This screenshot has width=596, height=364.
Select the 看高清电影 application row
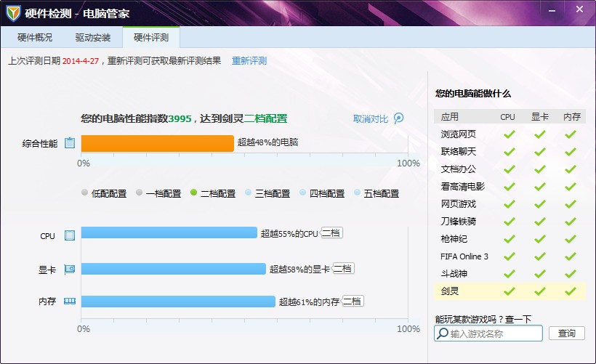[x=510, y=187]
